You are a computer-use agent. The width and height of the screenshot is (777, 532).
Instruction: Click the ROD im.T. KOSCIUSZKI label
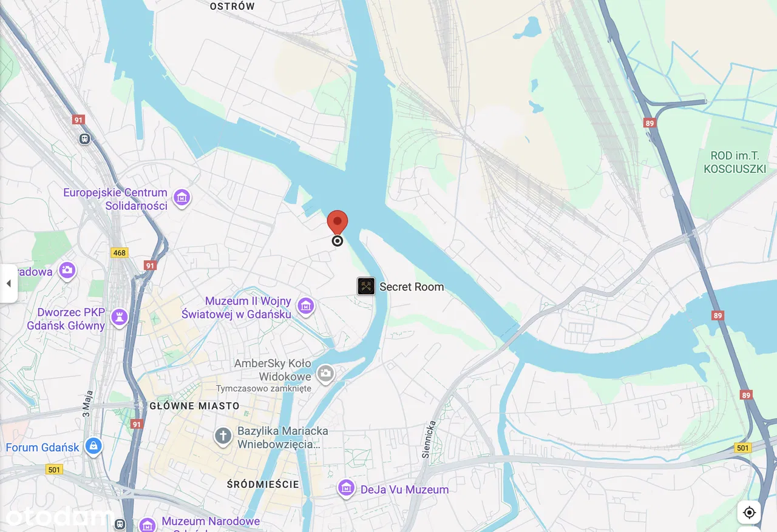(x=735, y=163)
